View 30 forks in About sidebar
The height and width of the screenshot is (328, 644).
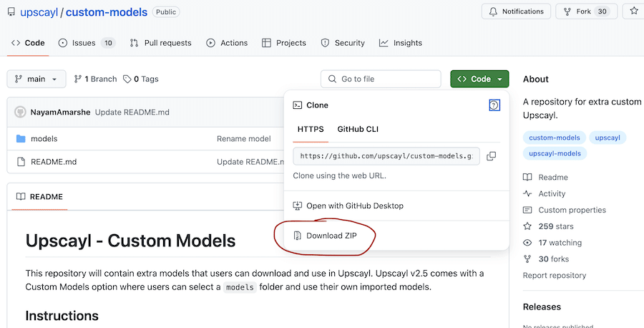[546, 259]
